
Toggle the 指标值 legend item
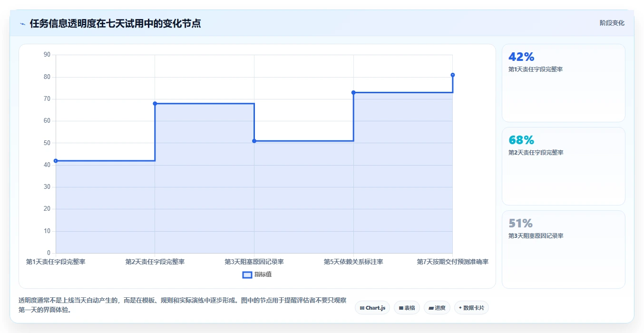(x=257, y=274)
